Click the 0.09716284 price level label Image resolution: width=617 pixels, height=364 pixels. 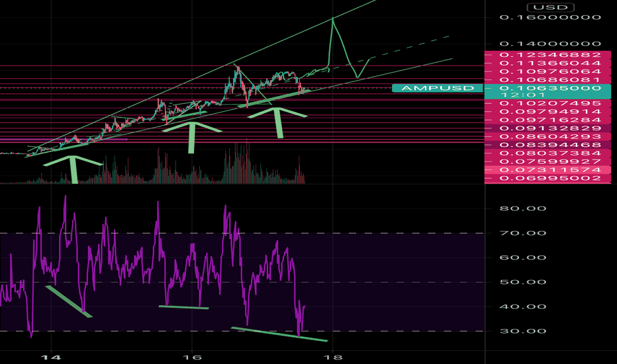click(x=547, y=120)
